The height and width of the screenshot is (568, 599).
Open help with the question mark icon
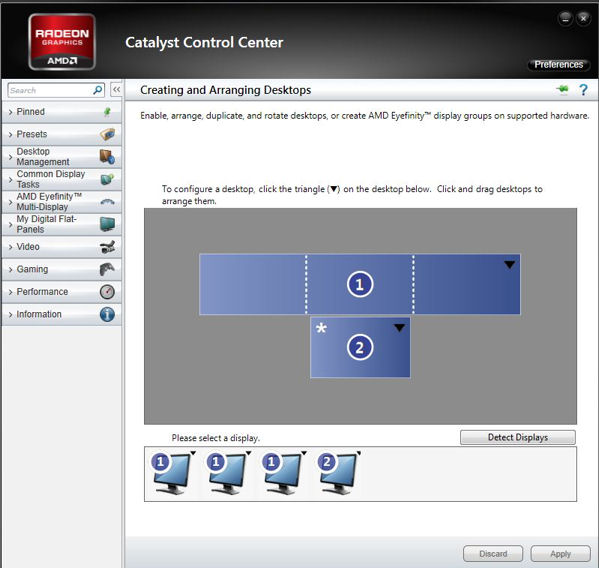[583, 90]
